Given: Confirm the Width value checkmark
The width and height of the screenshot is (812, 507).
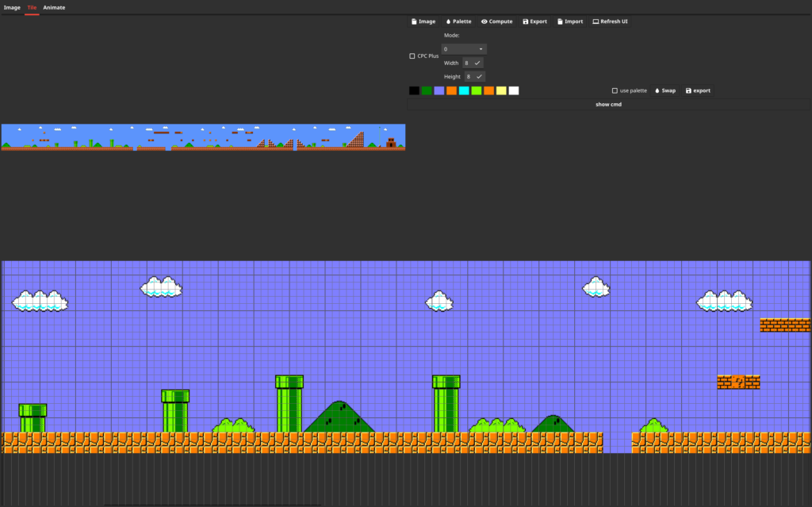Looking at the screenshot, I should click(477, 63).
